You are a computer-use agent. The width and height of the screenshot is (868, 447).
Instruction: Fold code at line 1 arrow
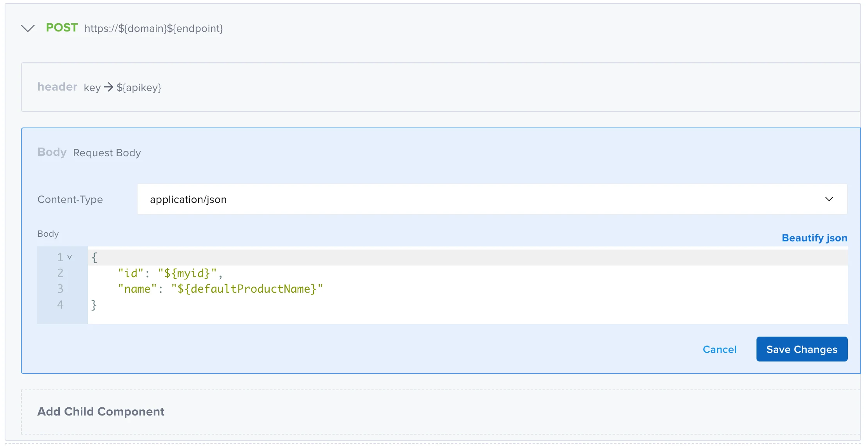(70, 257)
